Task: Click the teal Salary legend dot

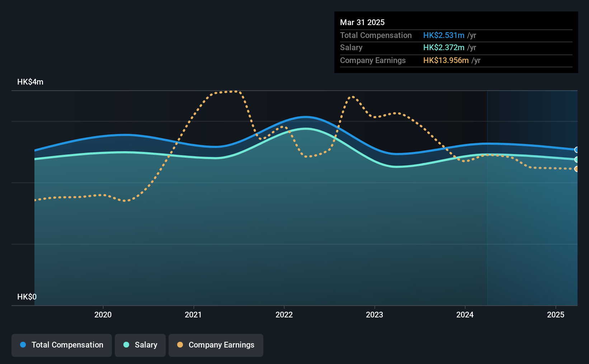Action: (126, 345)
